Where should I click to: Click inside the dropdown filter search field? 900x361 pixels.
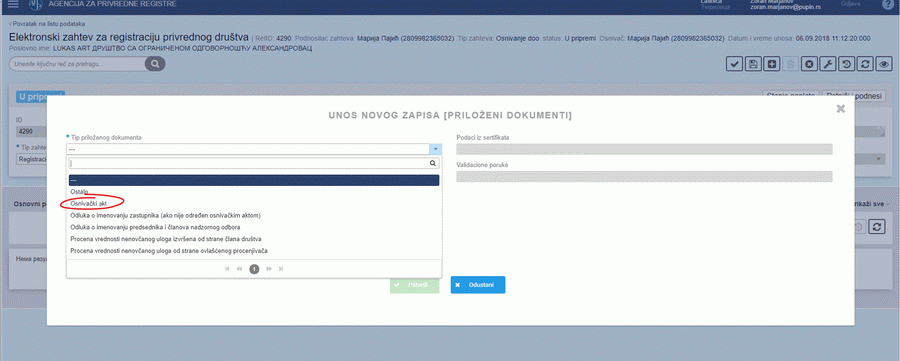[254, 164]
